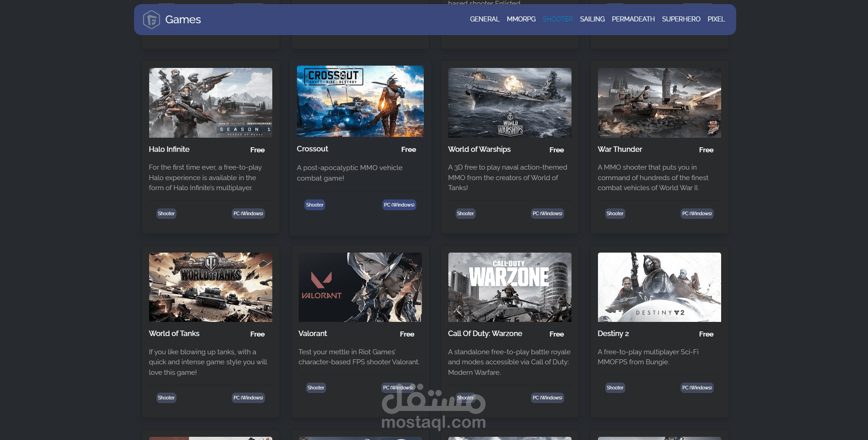Switch to the SUPERHERO category
868x440 pixels.
[x=681, y=19]
